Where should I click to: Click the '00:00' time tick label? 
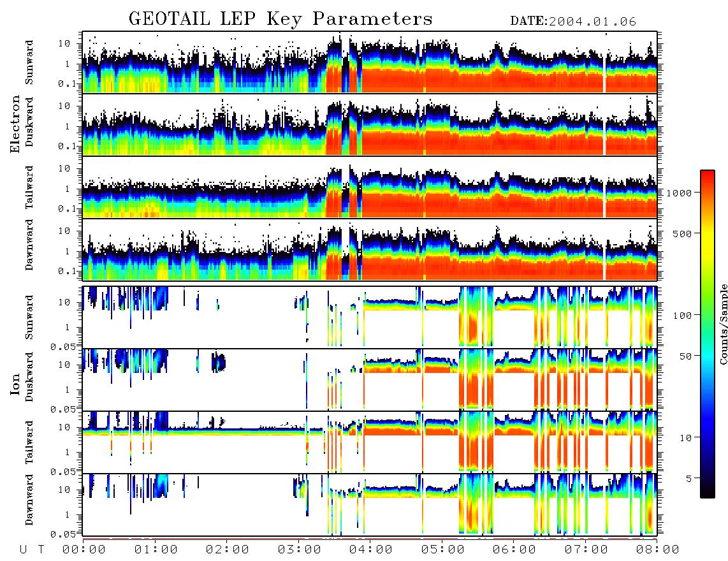[84, 550]
